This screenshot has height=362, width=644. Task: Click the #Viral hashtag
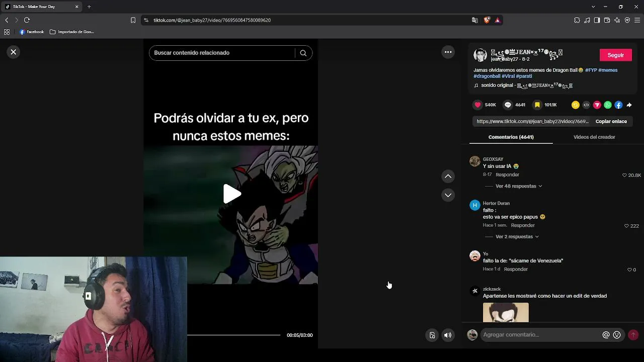click(x=508, y=76)
